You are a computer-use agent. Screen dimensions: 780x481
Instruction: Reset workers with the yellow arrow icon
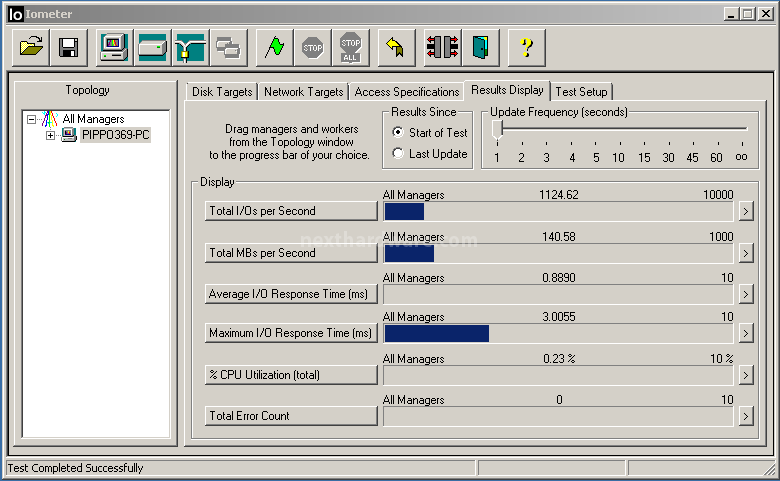coord(396,48)
